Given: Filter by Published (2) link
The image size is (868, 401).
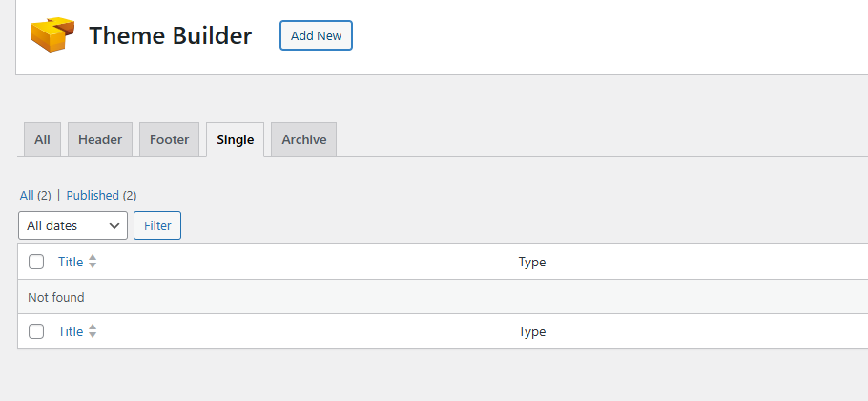Looking at the screenshot, I should (101, 195).
